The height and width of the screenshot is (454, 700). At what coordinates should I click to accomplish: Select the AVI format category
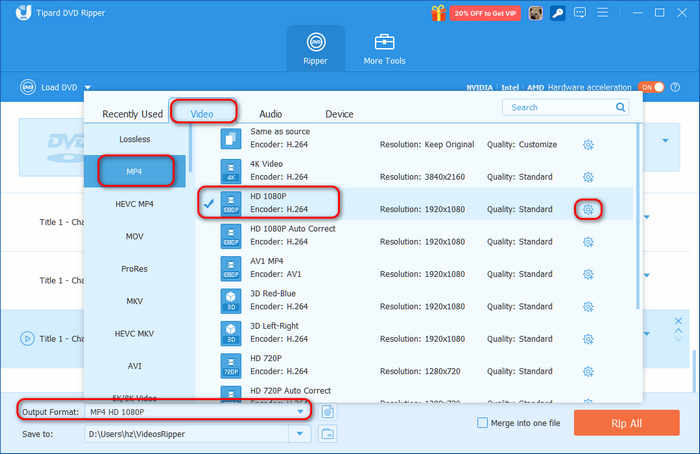(x=135, y=366)
